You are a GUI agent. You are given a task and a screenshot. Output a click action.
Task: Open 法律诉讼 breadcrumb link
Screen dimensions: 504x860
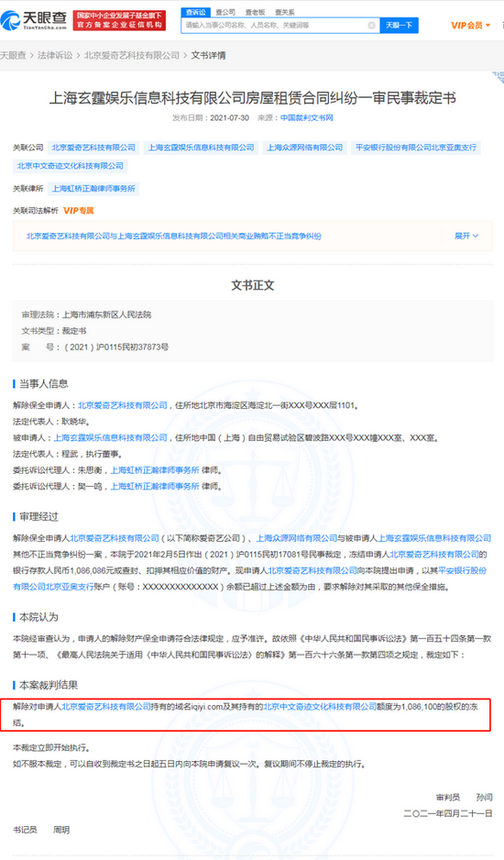coord(55,55)
